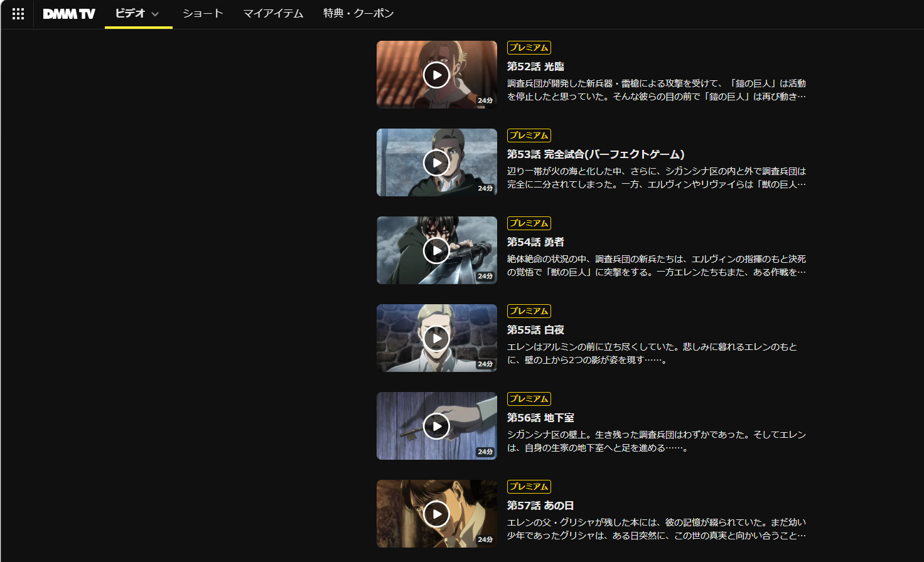Screen dimensions: 924x562
Task: Play episode 55 白夜
Action: tap(436, 339)
